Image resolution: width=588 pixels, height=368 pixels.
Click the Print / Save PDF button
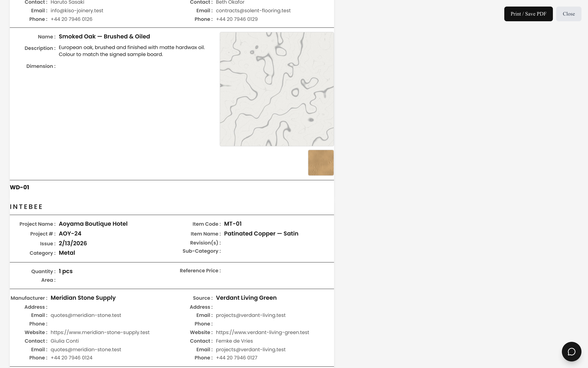tap(528, 14)
